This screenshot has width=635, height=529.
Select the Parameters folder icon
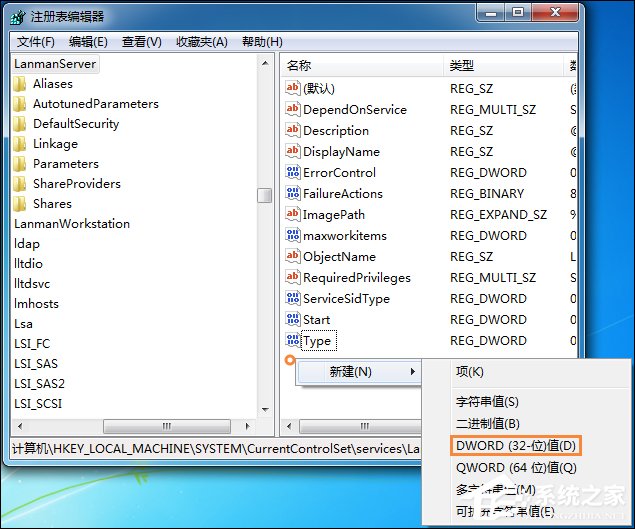coord(19,164)
